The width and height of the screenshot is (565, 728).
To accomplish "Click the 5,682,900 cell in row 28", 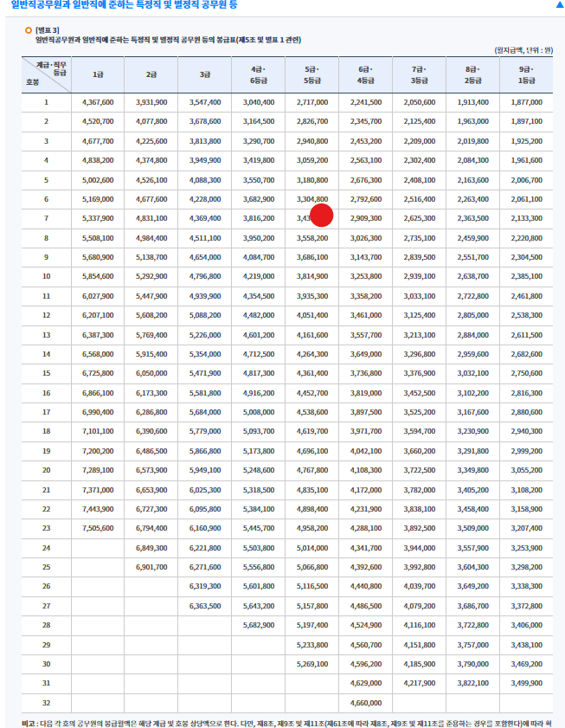I will pos(259,625).
